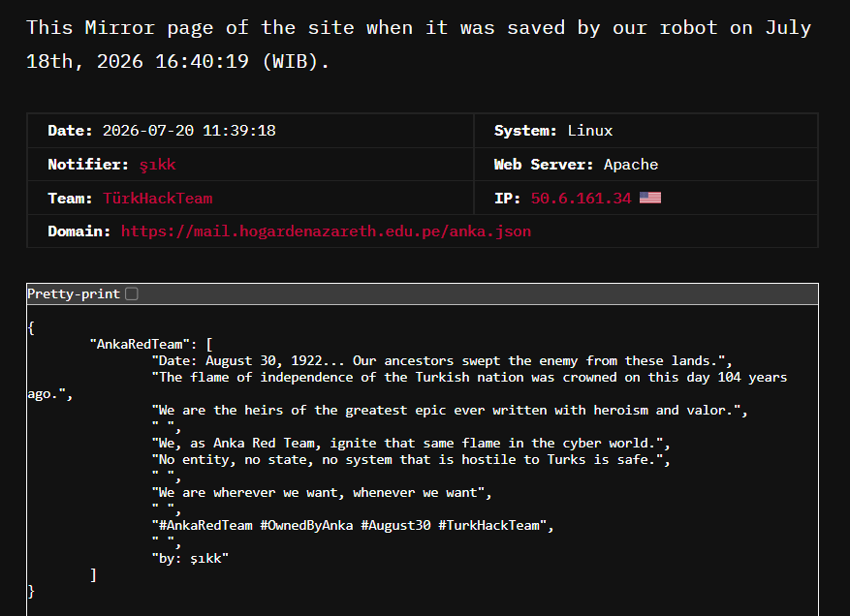Click the Web Server value Apache
The height and width of the screenshot is (616, 850).
point(631,164)
